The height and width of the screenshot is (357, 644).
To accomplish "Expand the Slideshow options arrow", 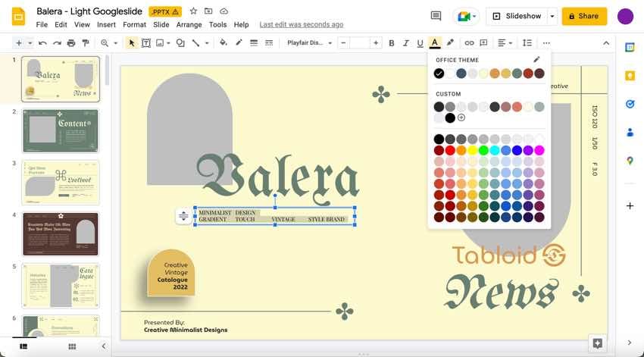I will point(552,16).
